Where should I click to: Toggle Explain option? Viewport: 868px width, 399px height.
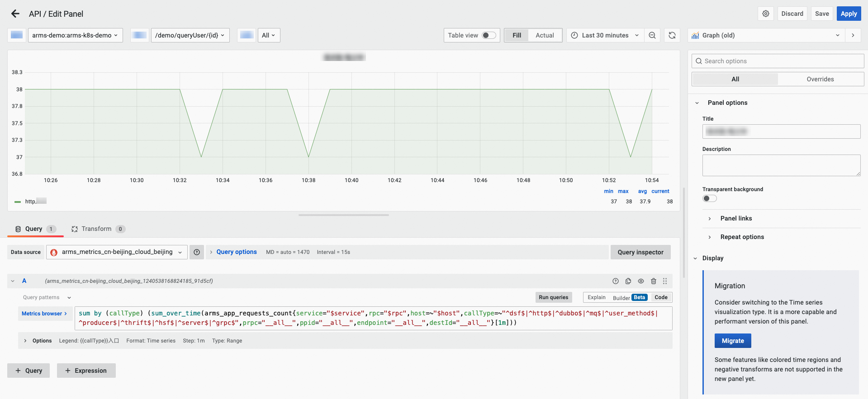597,297
